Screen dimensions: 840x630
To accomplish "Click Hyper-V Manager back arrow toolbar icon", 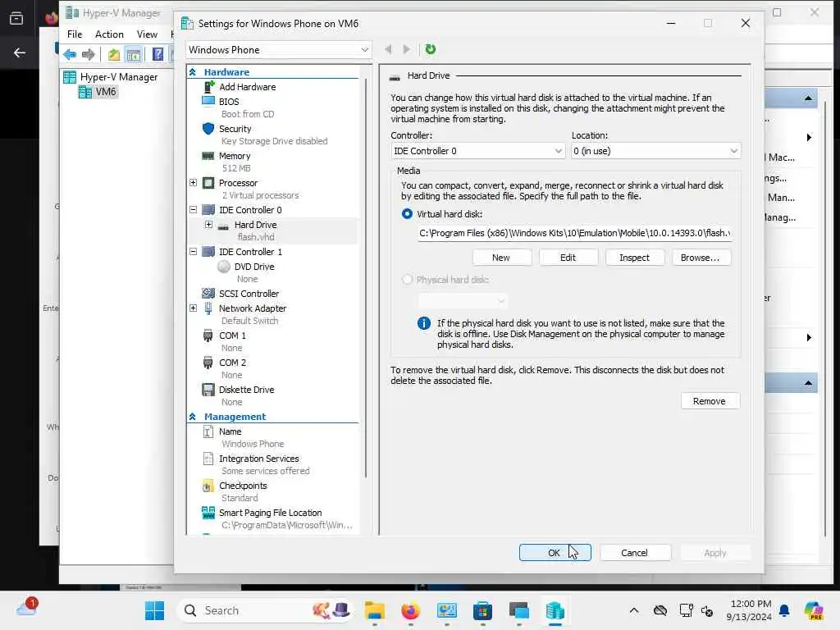I will point(70,54).
